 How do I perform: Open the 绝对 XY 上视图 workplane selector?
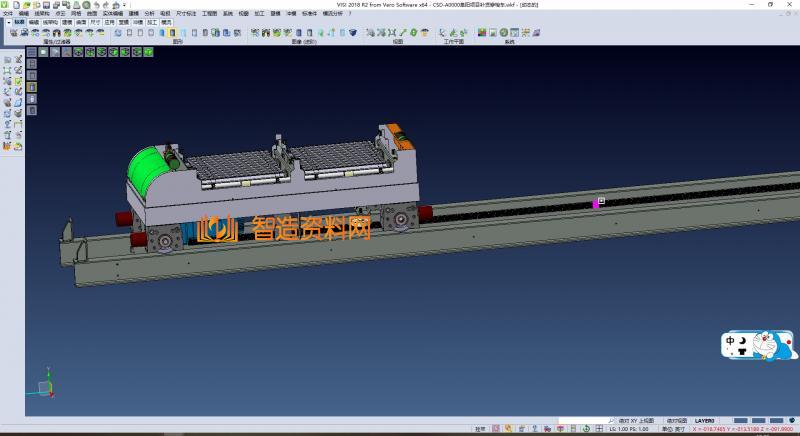pos(636,421)
